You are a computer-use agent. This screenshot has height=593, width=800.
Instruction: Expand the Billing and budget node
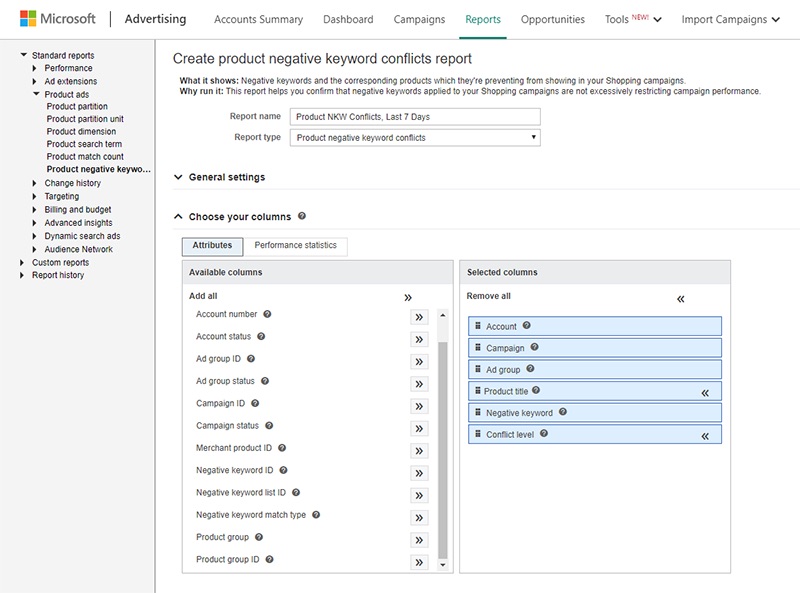point(34,209)
